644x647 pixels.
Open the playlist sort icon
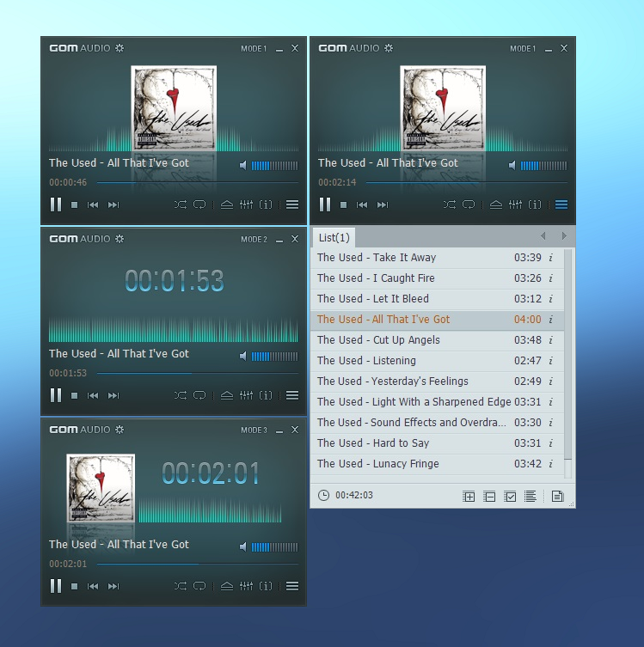point(531,497)
